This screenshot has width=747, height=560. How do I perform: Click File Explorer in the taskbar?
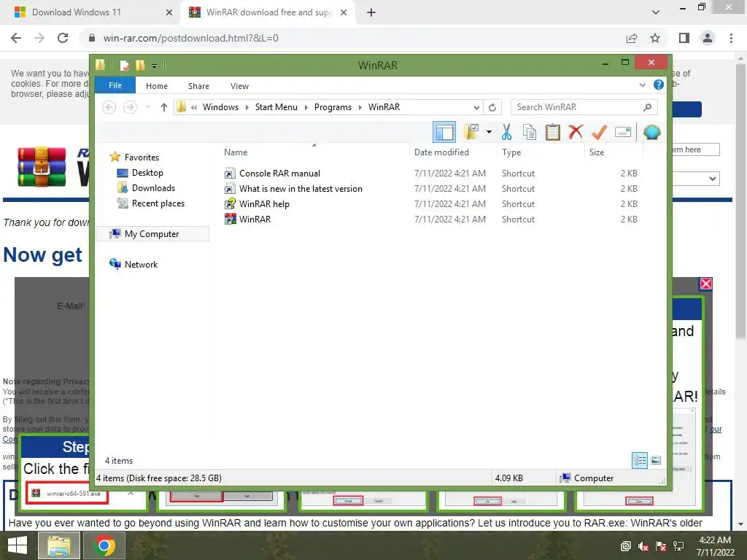click(58, 545)
